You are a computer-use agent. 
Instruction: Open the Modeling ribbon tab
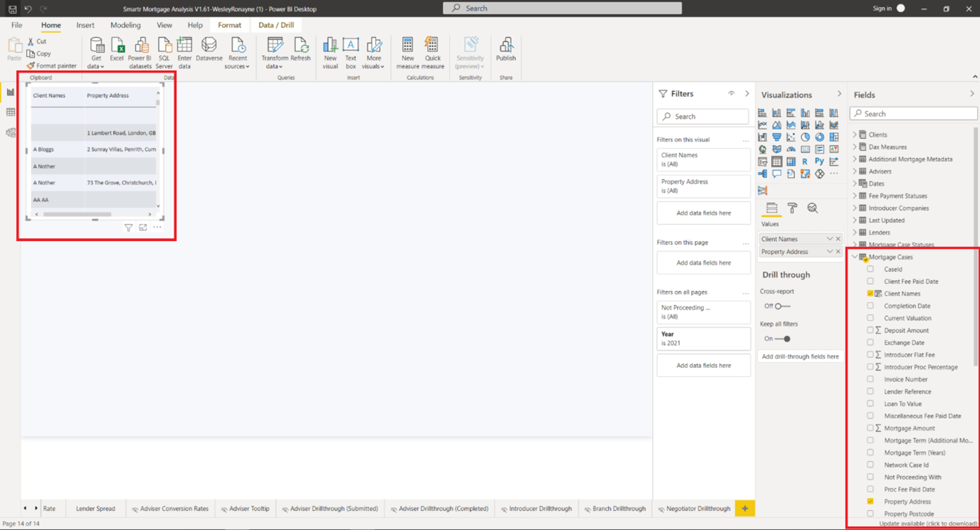(x=125, y=25)
